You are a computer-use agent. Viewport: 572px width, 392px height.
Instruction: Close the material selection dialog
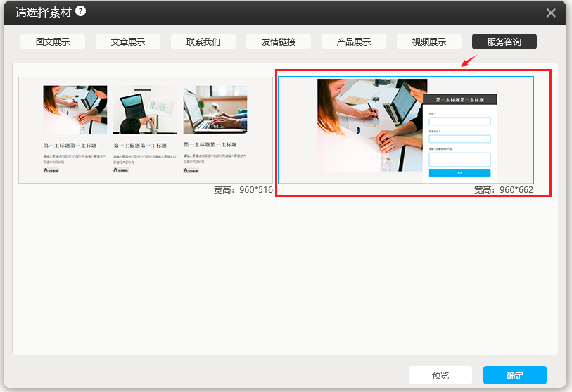(551, 13)
